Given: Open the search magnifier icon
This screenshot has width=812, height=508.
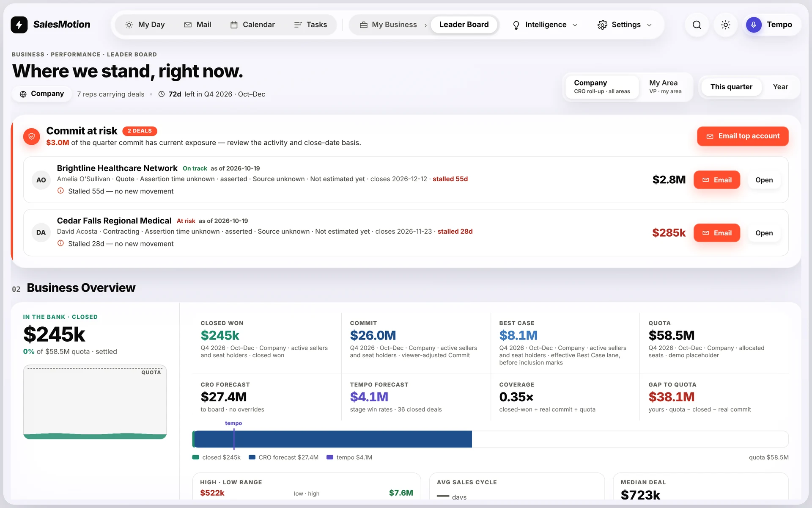Looking at the screenshot, I should pos(697,25).
